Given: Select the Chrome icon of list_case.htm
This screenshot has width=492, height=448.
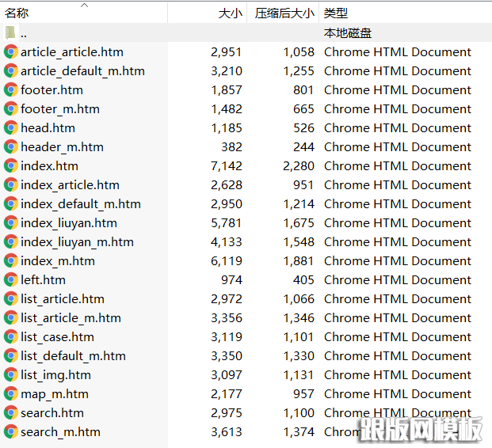Looking at the screenshot, I should tap(11, 337).
